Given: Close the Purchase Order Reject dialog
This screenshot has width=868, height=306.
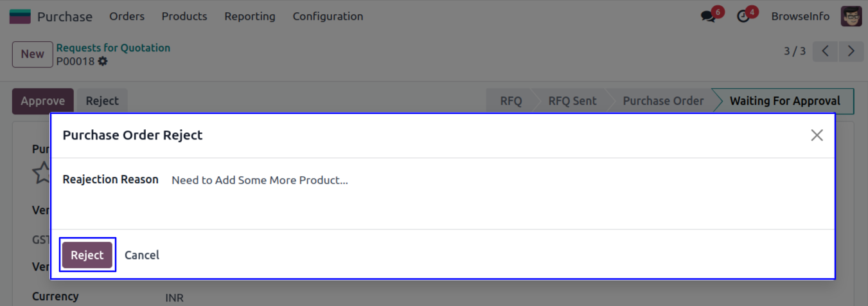Looking at the screenshot, I should 817,135.
